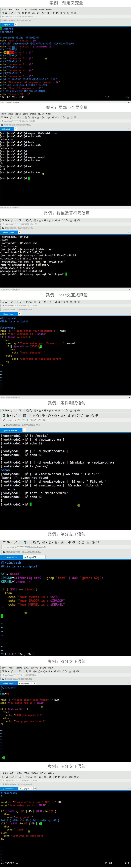The height and width of the screenshot is (868, 131).
Task: Select 1 Linux Server tab in 条件测试语句 window
Action: point(11,430)
